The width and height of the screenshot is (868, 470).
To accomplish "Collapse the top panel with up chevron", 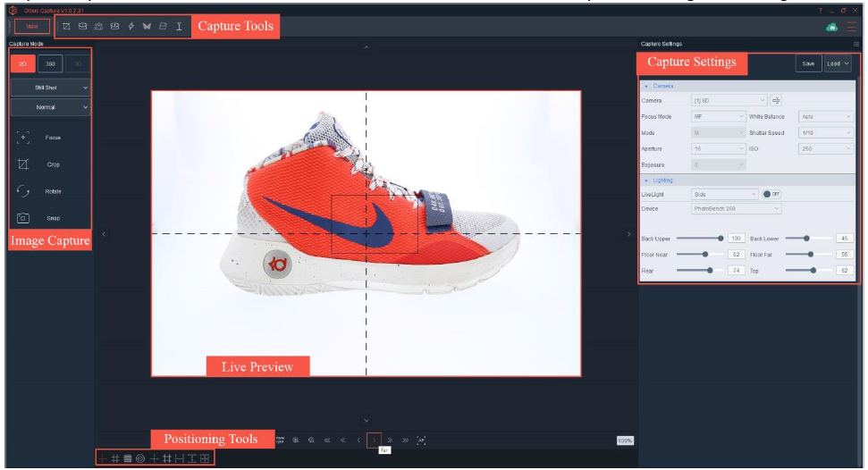I will 366,47.
